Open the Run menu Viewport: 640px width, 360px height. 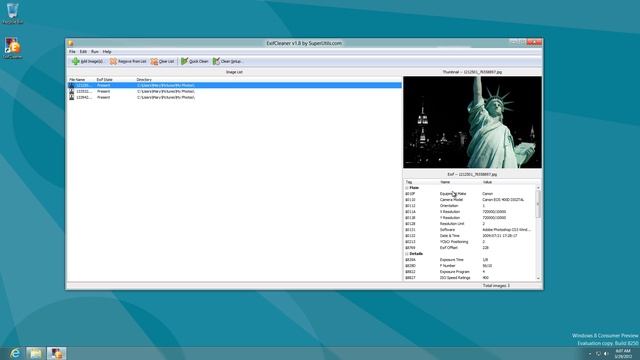(x=95, y=52)
